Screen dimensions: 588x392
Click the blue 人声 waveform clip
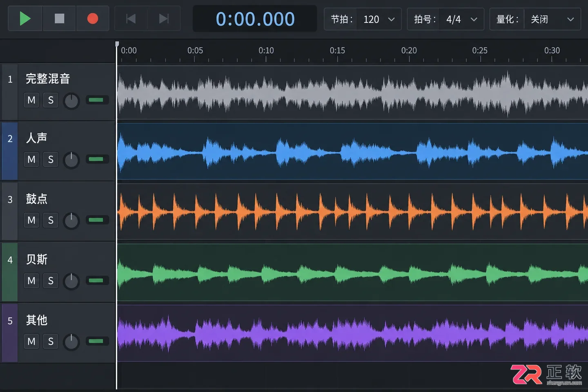tap(352, 151)
